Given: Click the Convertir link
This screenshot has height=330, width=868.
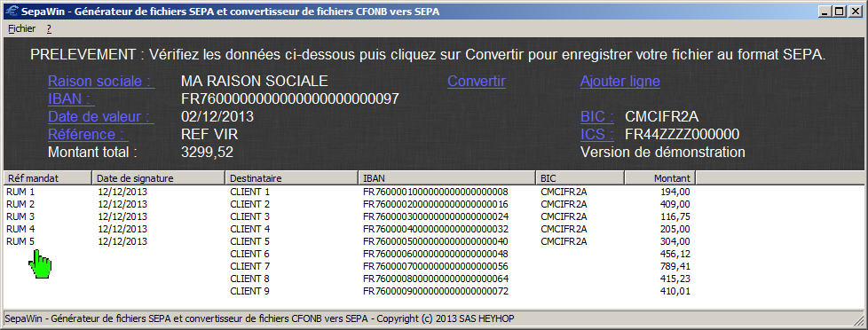Looking at the screenshot, I should pos(477,82).
